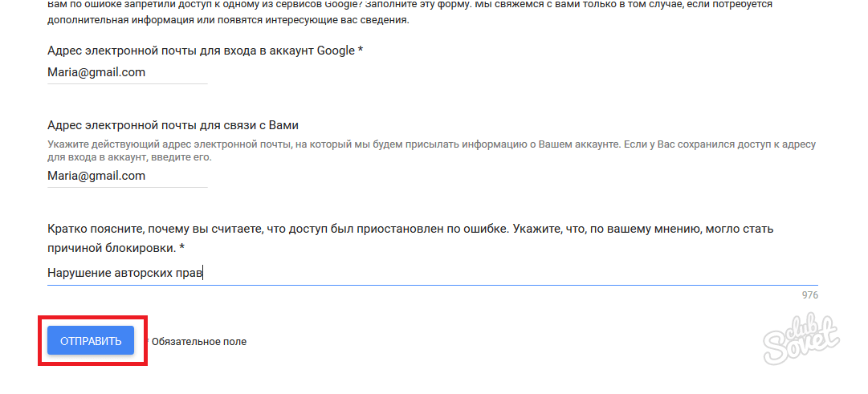Click the word 'Google' in the first label
The width and height of the screenshot is (868, 394).
(336, 51)
